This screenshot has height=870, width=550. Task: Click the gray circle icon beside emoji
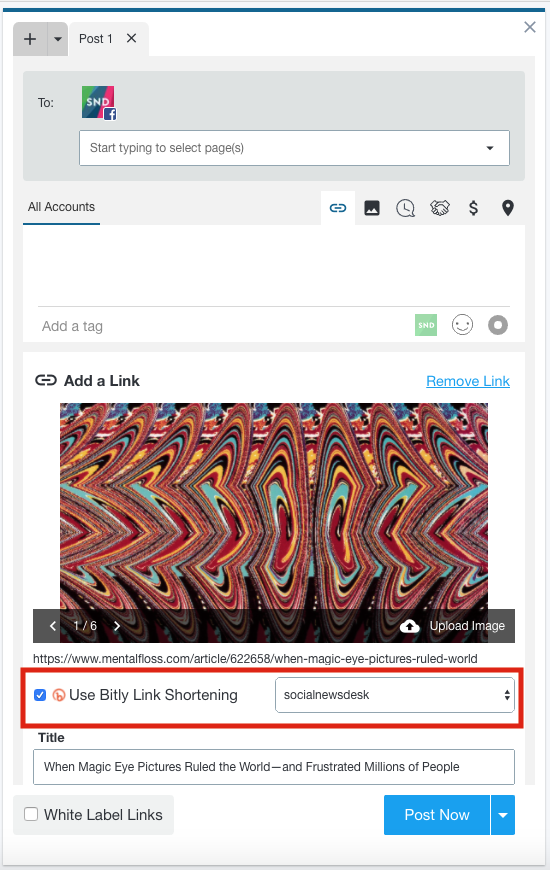pyautogui.click(x=498, y=325)
